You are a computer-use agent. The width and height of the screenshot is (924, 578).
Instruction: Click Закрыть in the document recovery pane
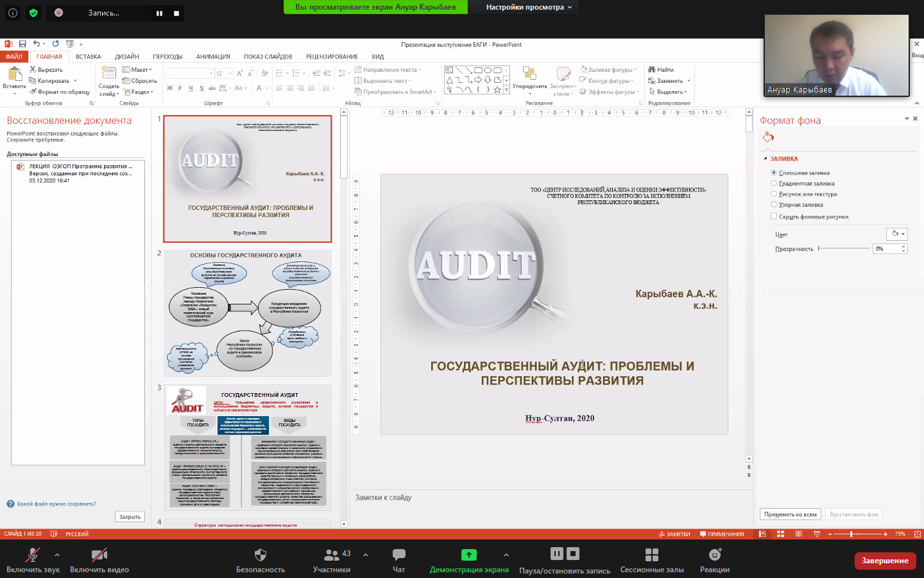(130, 517)
